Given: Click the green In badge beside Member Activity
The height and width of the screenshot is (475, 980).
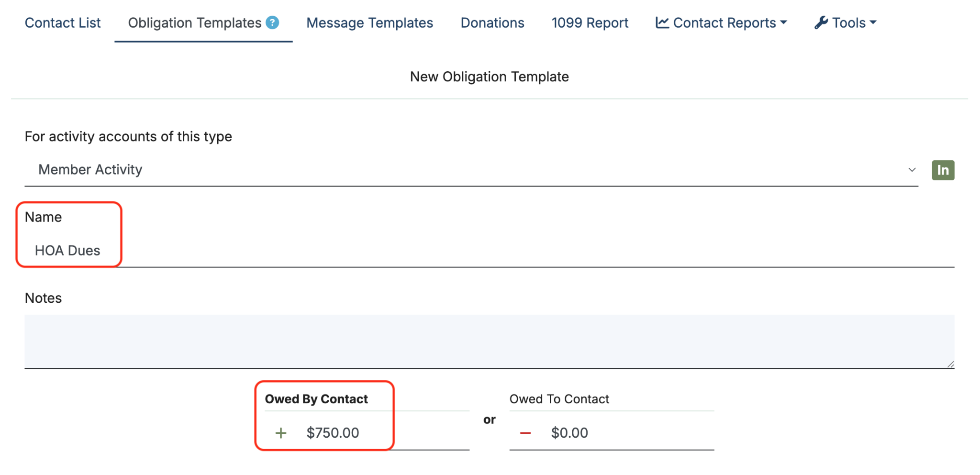Looking at the screenshot, I should (943, 170).
